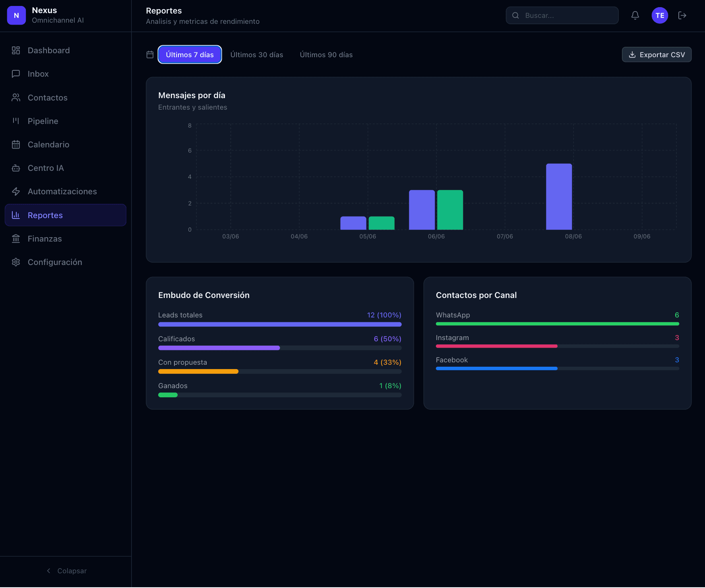Click the search magnifier icon
The height and width of the screenshot is (588, 705).
coord(515,15)
